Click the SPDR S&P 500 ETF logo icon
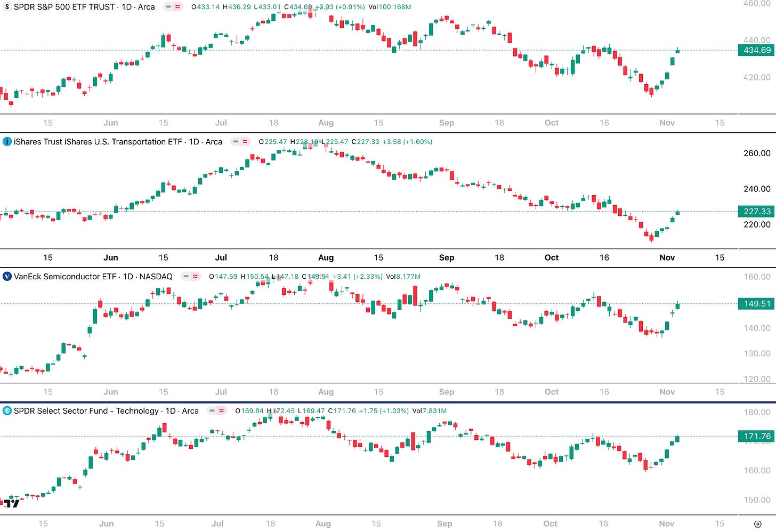 (x=7, y=7)
